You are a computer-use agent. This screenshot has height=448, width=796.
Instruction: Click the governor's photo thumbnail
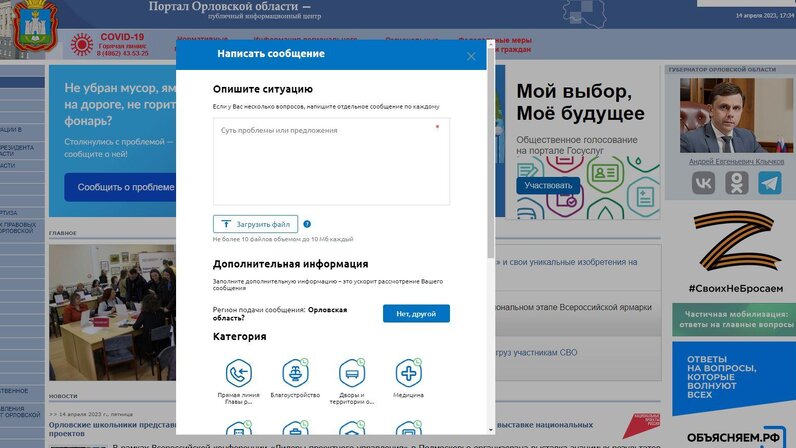click(736, 115)
